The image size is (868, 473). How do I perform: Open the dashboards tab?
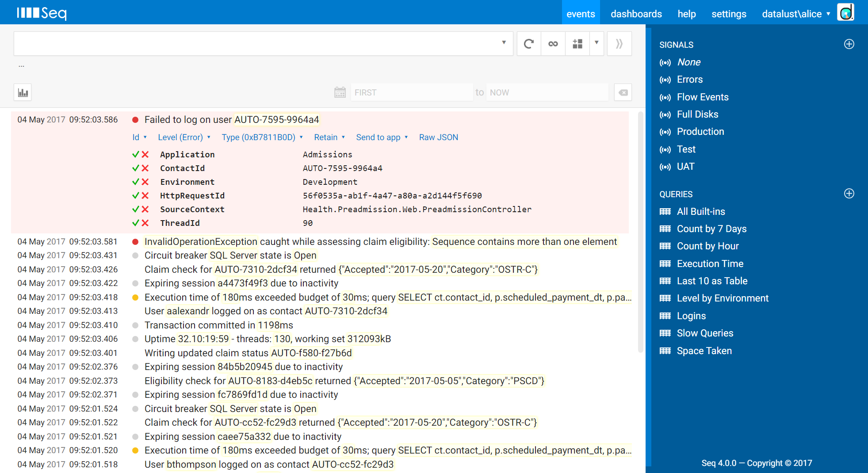coord(636,14)
